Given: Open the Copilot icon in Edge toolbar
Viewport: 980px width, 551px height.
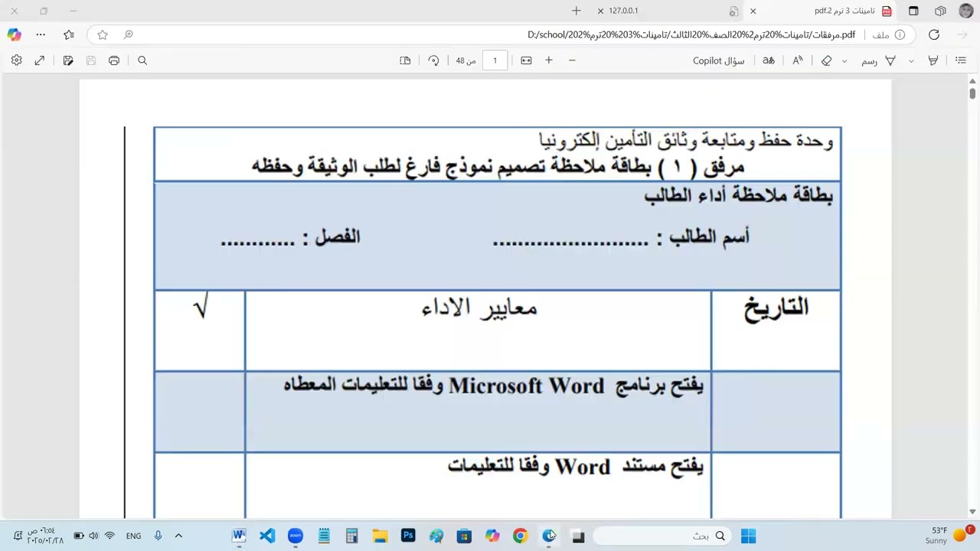Looking at the screenshot, I should click(15, 34).
